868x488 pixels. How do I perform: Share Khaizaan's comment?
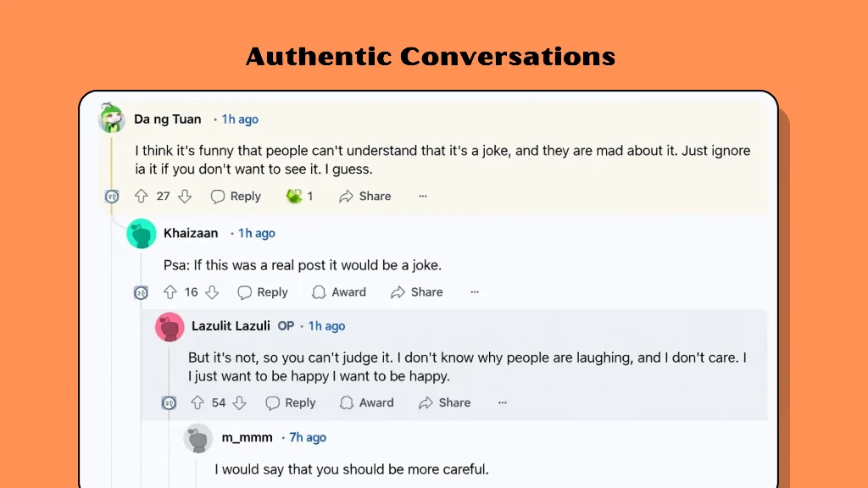tap(416, 291)
